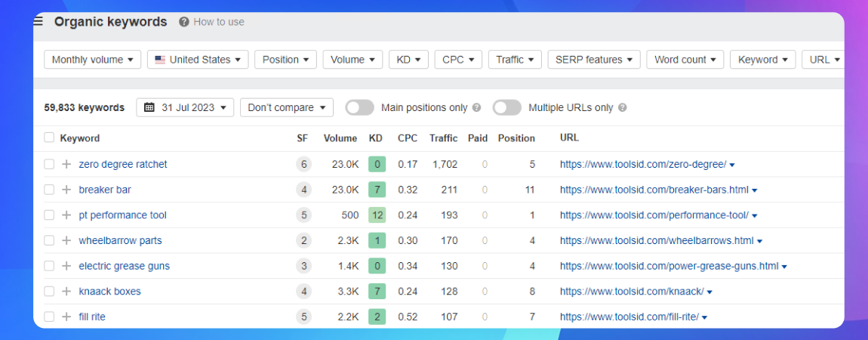Open the toolsid.com/wheelbarrows.html URL link
The width and height of the screenshot is (868, 340).
pyautogui.click(x=657, y=241)
